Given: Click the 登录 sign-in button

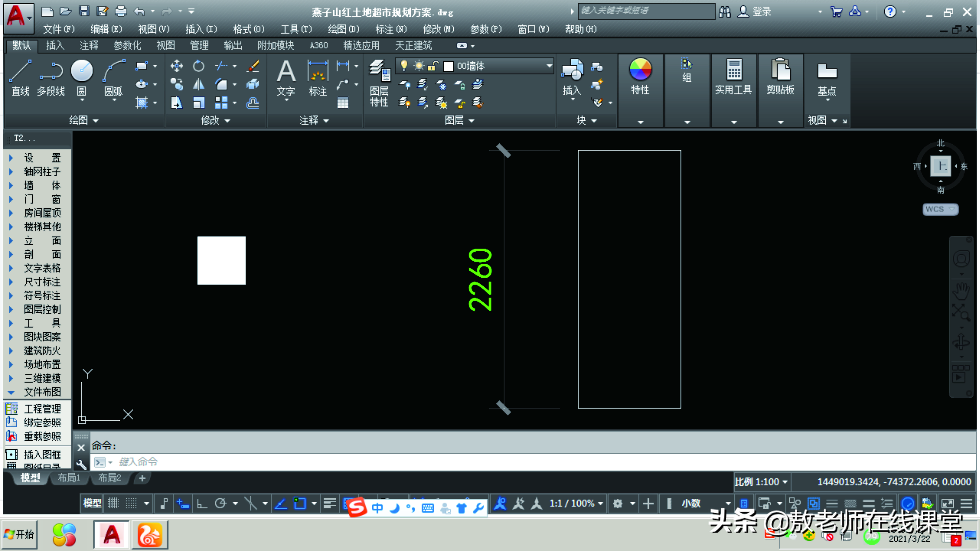Looking at the screenshot, I should [754, 11].
